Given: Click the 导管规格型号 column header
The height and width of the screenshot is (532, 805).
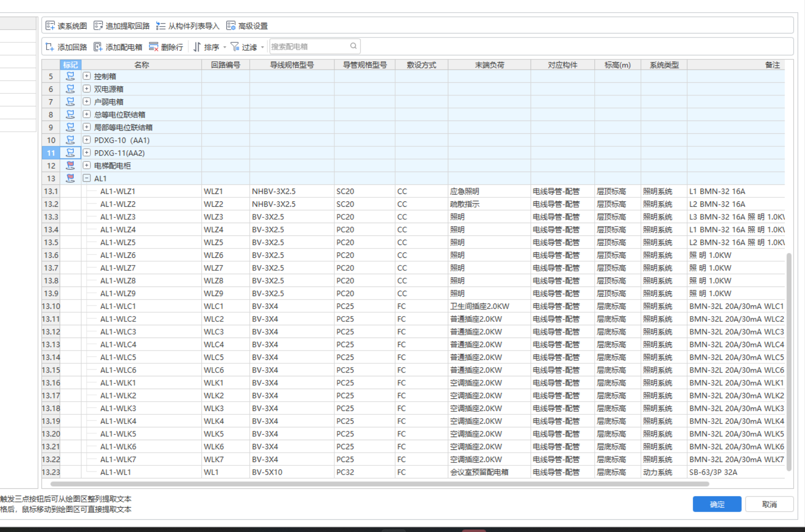Looking at the screenshot, I should pyautogui.click(x=365, y=65).
